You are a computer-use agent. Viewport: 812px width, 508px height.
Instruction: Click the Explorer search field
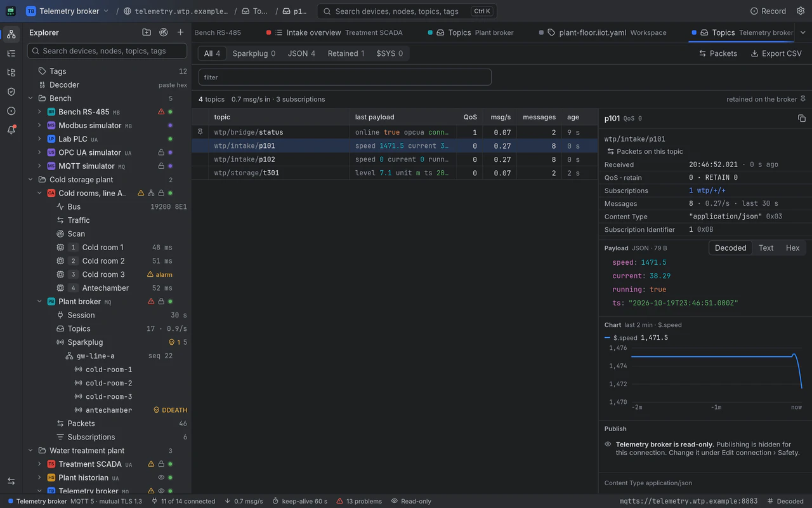pos(107,51)
